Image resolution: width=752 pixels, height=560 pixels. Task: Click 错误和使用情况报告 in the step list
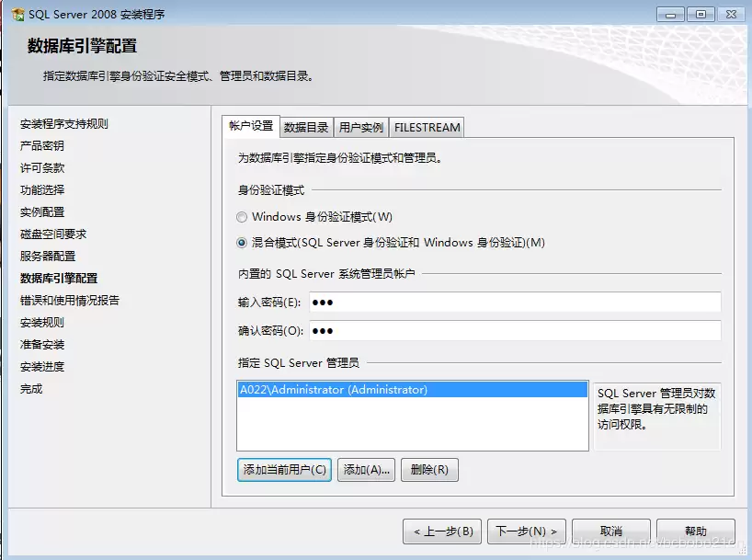[x=70, y=301]
